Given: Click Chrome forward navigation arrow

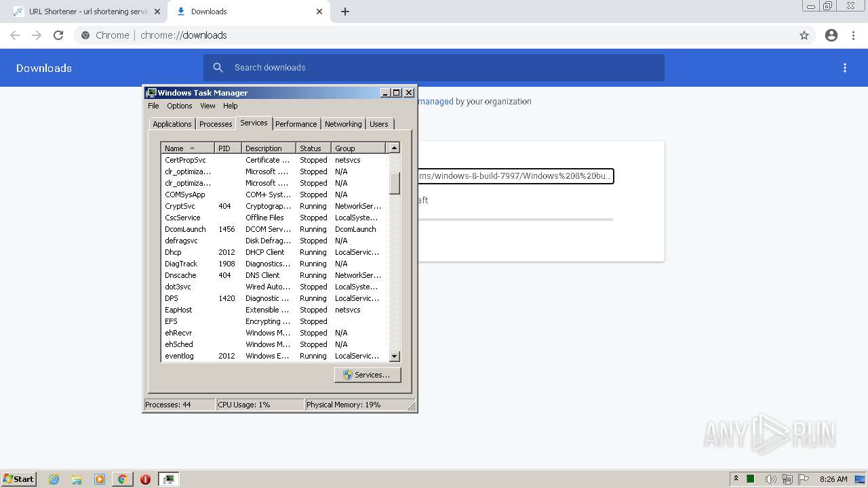Looking at the screenshot, I should point(37,35).
